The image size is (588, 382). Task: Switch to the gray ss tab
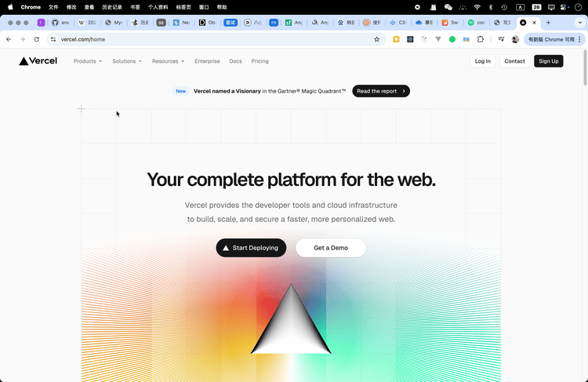tap(161, 23)
